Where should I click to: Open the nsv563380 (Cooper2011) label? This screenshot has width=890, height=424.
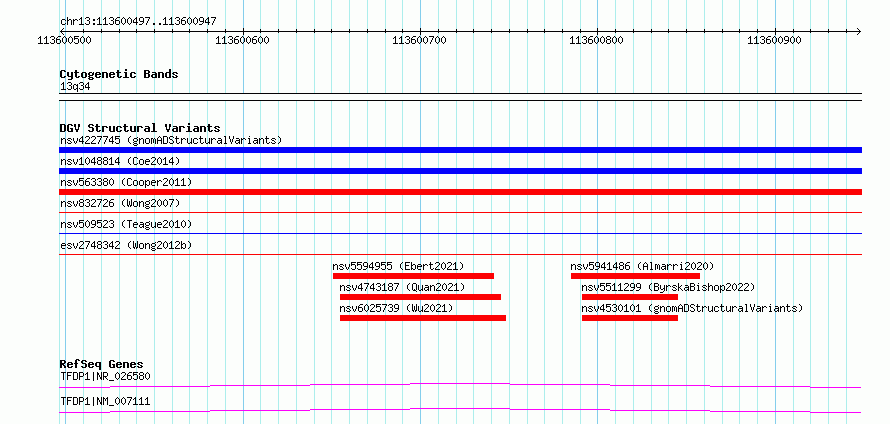coord(126,182)
